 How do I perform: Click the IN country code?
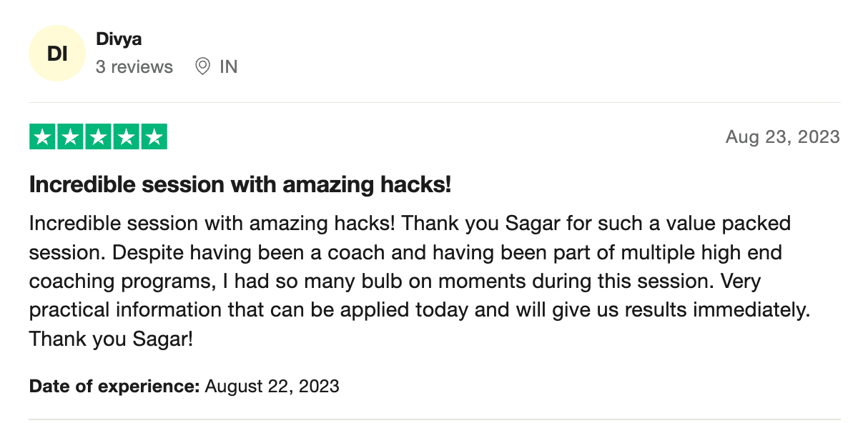228,67
